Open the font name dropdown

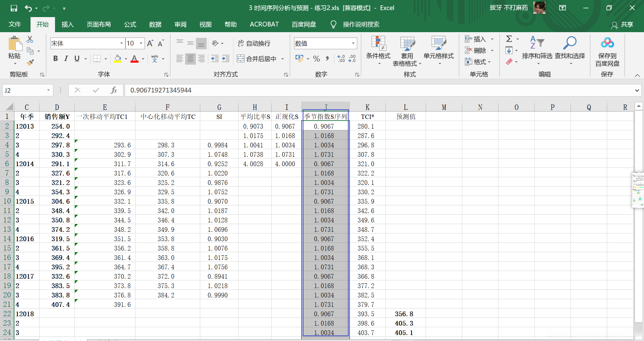(x=121, y=43)
